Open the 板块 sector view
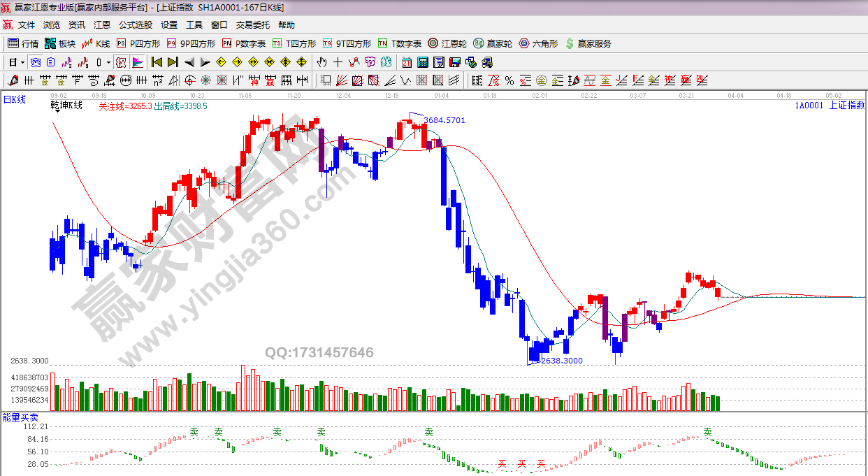This screenshot has height=476, width=868. [x=60, y=43]
